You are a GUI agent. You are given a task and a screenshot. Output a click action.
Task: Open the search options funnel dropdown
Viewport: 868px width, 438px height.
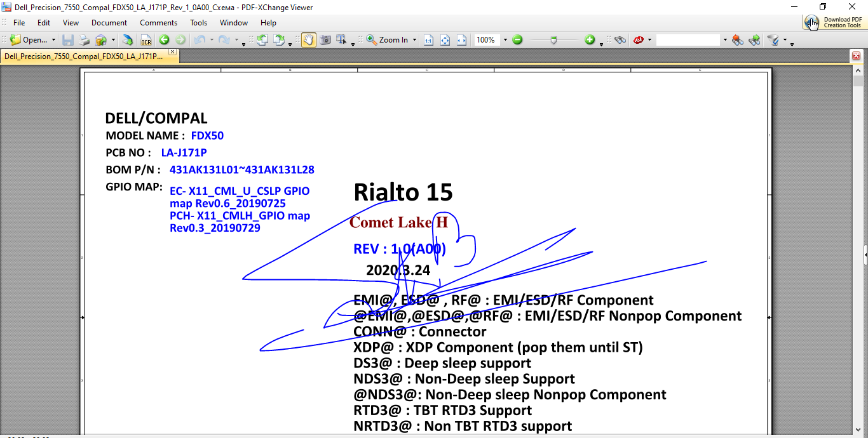785,40
